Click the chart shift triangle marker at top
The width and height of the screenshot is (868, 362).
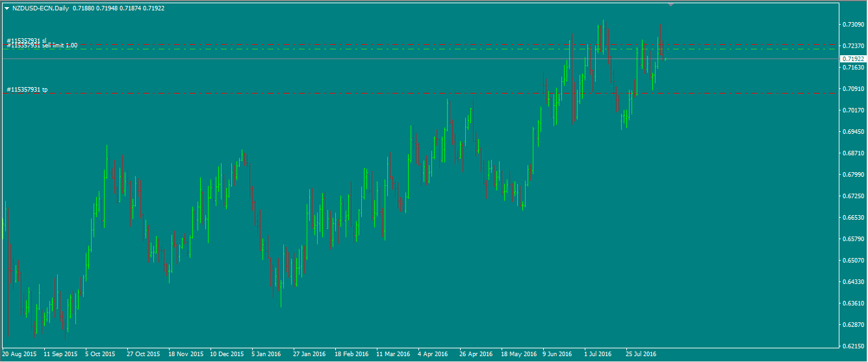point(671,5)
